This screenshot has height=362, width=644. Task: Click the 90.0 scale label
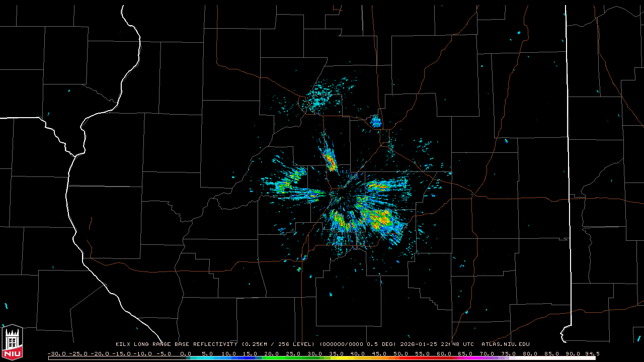pyautogui.click(x=573, y=353)
